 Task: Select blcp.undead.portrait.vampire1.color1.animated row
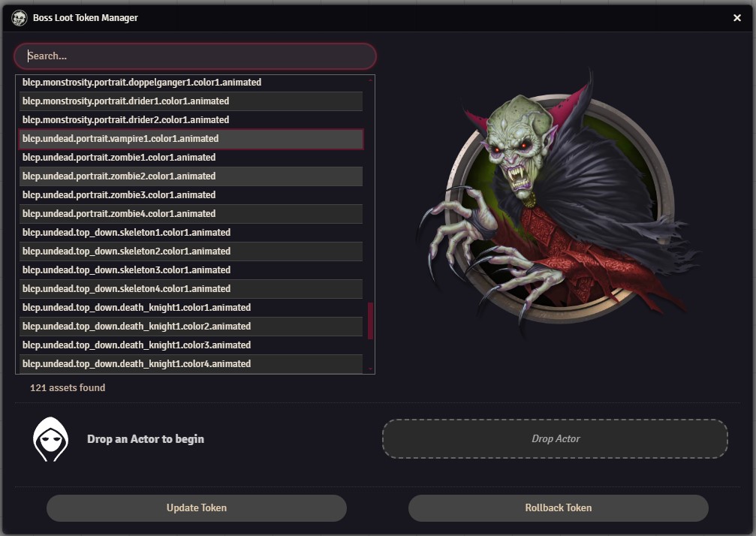[191, 139]
